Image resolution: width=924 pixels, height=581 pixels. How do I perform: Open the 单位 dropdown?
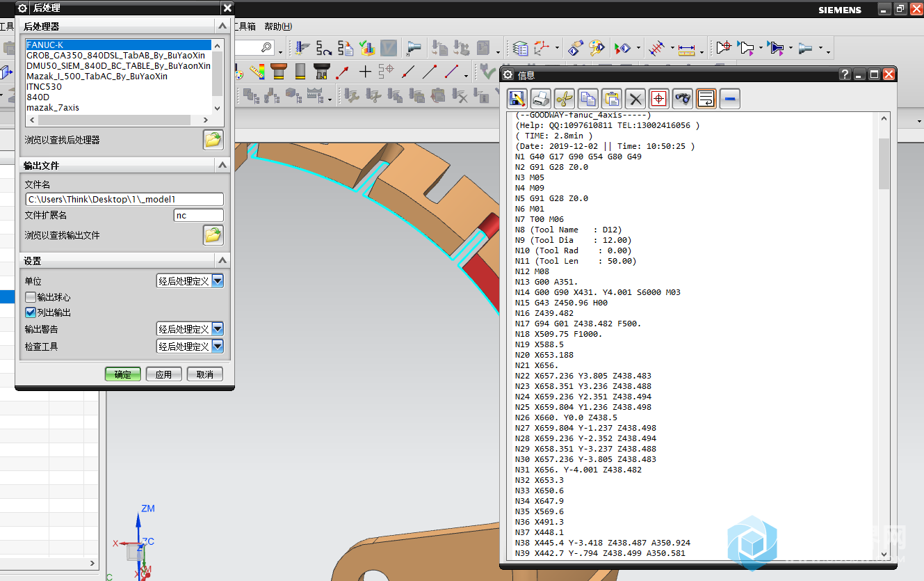218,281
